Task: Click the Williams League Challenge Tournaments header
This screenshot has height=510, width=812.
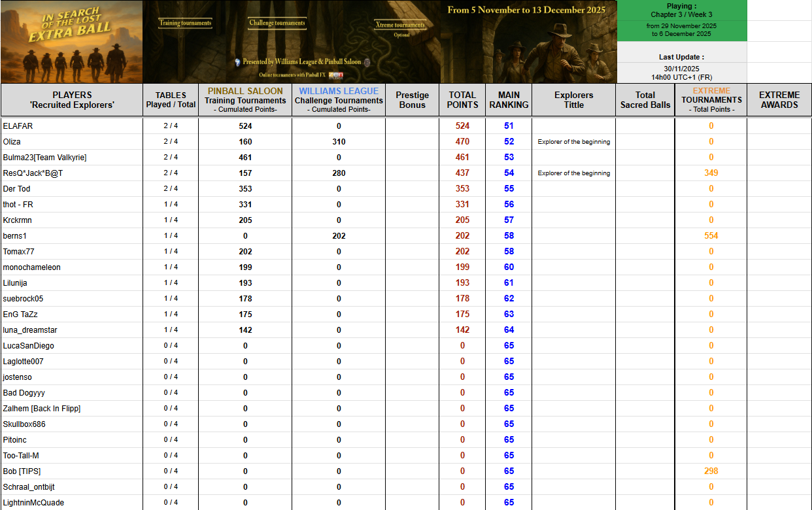Action: [339, 100]
